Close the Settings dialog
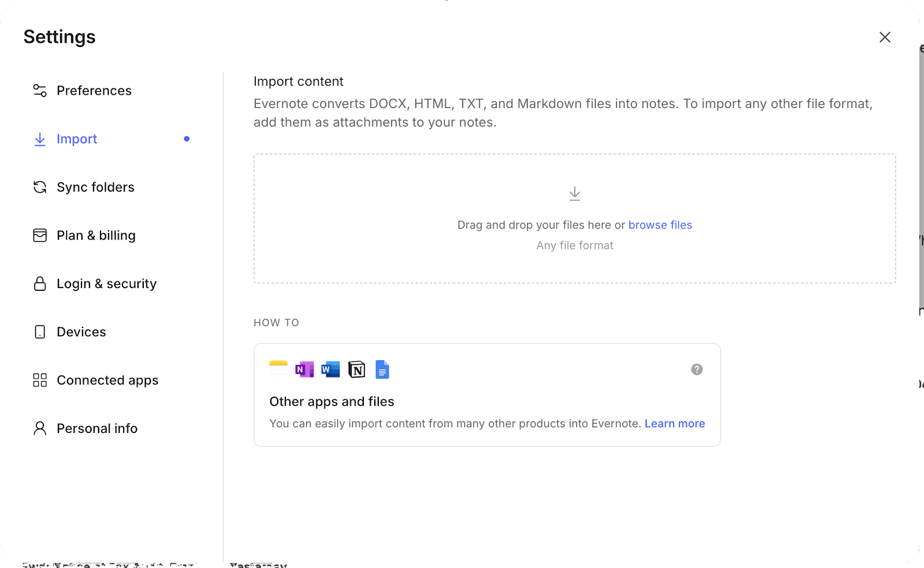 point(885,37)
